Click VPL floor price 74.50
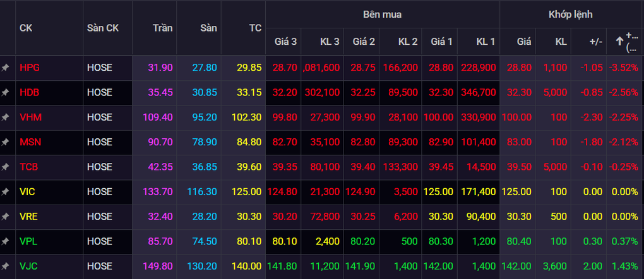 click(x=205, y=241)
